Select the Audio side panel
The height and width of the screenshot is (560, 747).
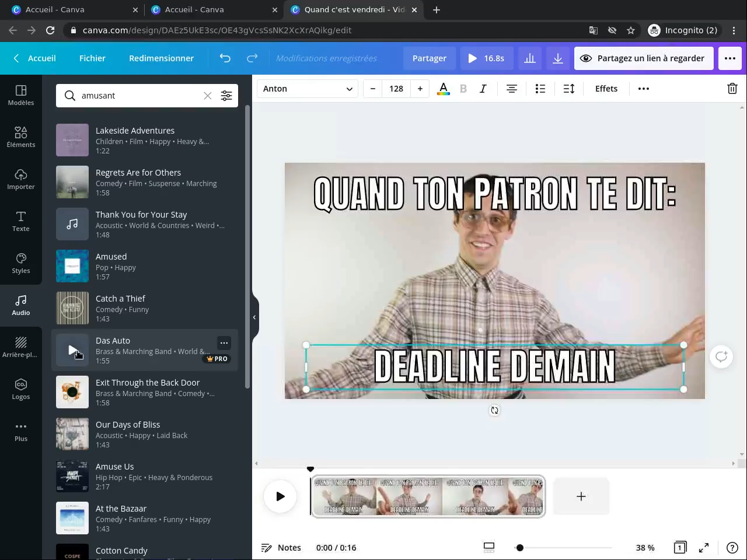click(21, 305)
